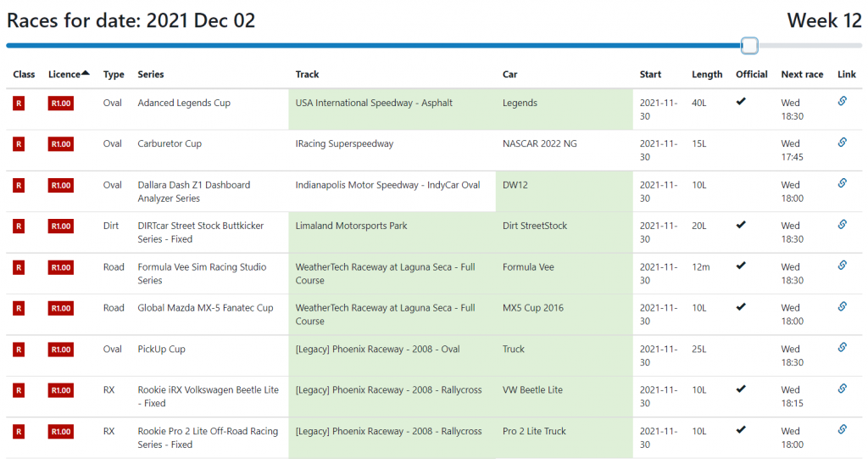Image resolution: width=868 pixels, height=459 pixels.
Task: Open link icon for PickUp Cup row
Action: point(842,347)
